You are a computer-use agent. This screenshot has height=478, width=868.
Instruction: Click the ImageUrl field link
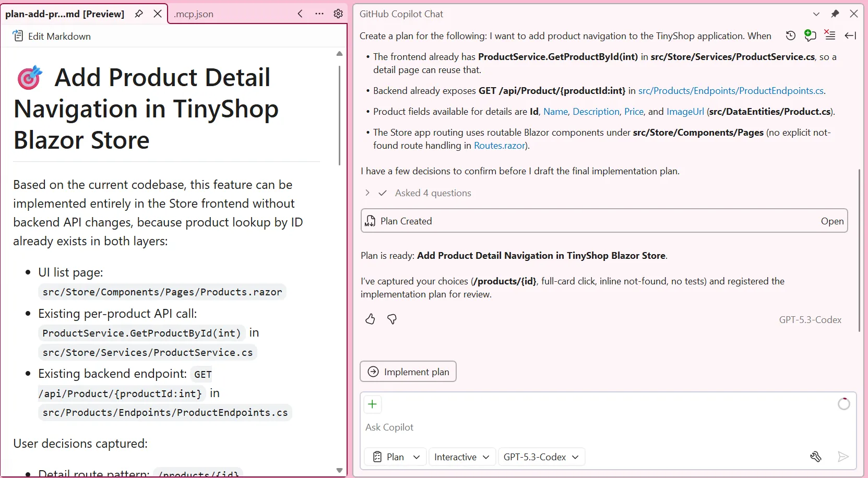(x=685, y=112)
